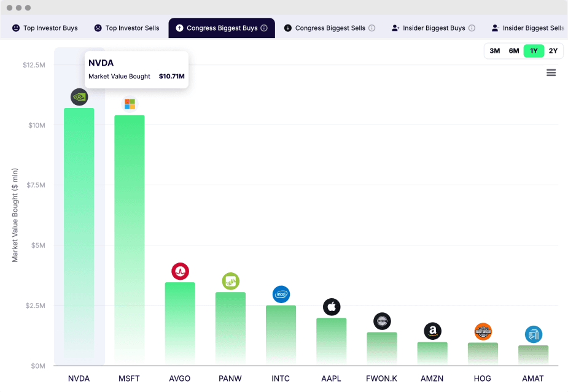Screen dimensions: 568x392
Task: Click the Palo Alto Networks logo icon
Action: (231, 281)
